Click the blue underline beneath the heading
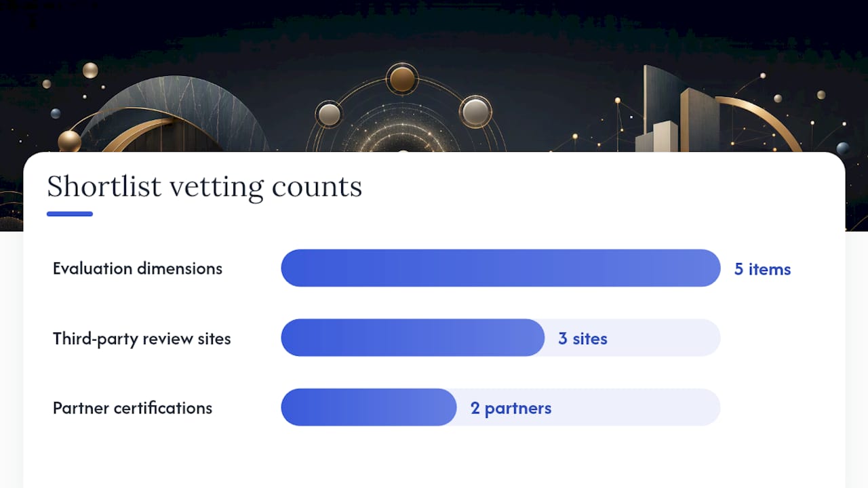Image resolution: width=868 pixels, height=488 pixels. [70, 214]
